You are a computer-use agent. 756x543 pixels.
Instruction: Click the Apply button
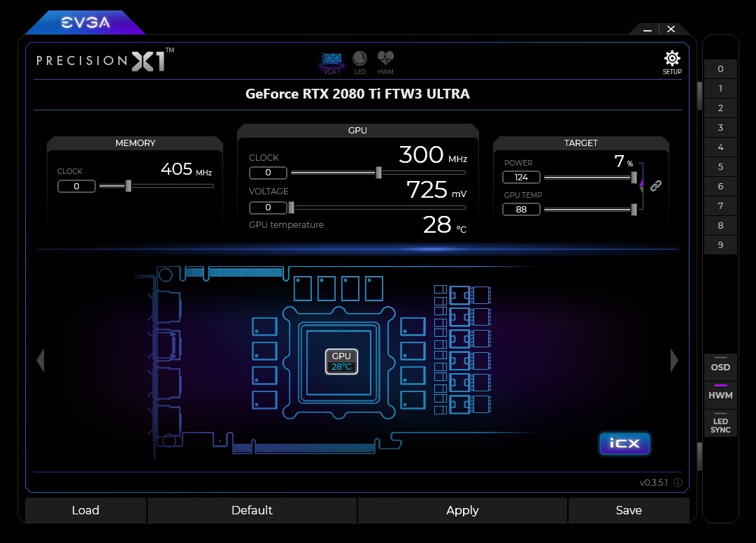point(462,510)
